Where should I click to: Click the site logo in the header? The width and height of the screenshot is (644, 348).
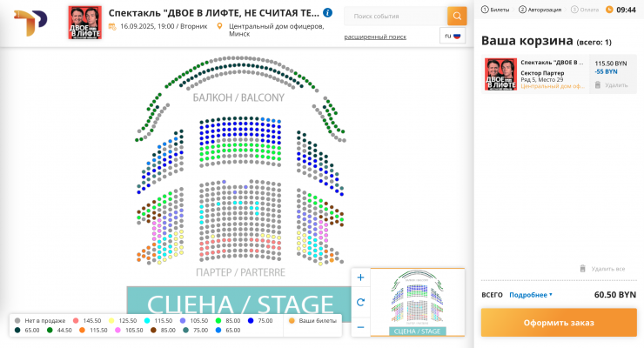pyautogui.click(x=30, y=23)
